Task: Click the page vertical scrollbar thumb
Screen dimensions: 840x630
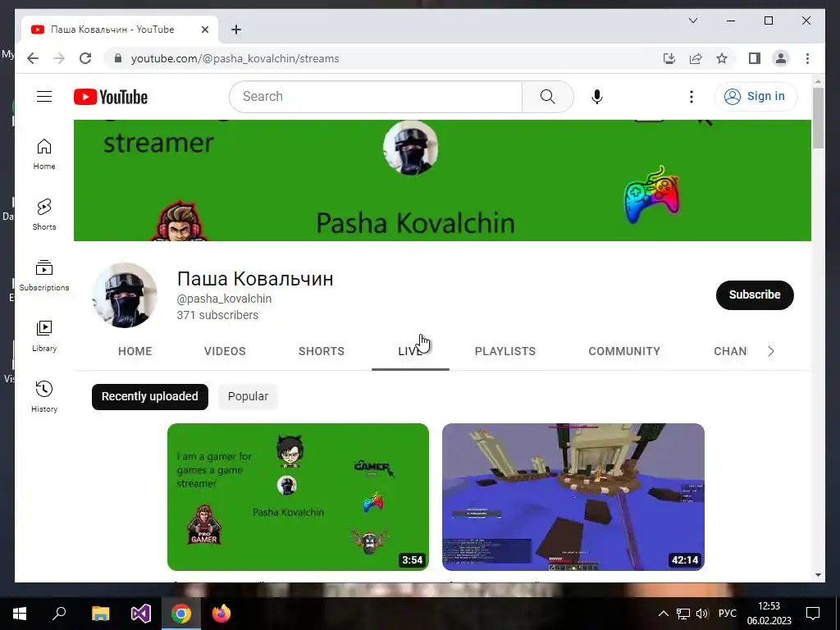Action: 818,118
